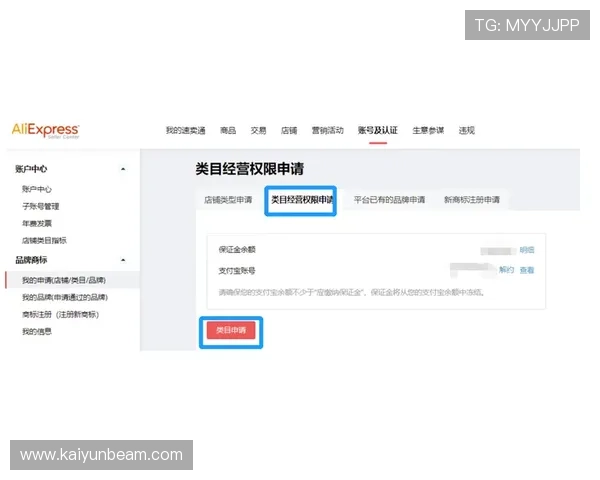
Task: Open 账户中心 sidebar sub-item
Action: coord(37,189)
